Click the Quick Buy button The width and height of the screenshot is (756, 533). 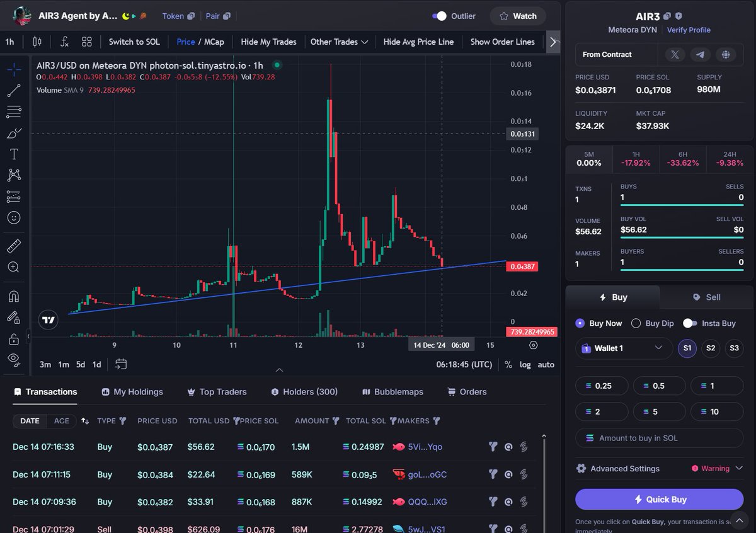point(660,499)
